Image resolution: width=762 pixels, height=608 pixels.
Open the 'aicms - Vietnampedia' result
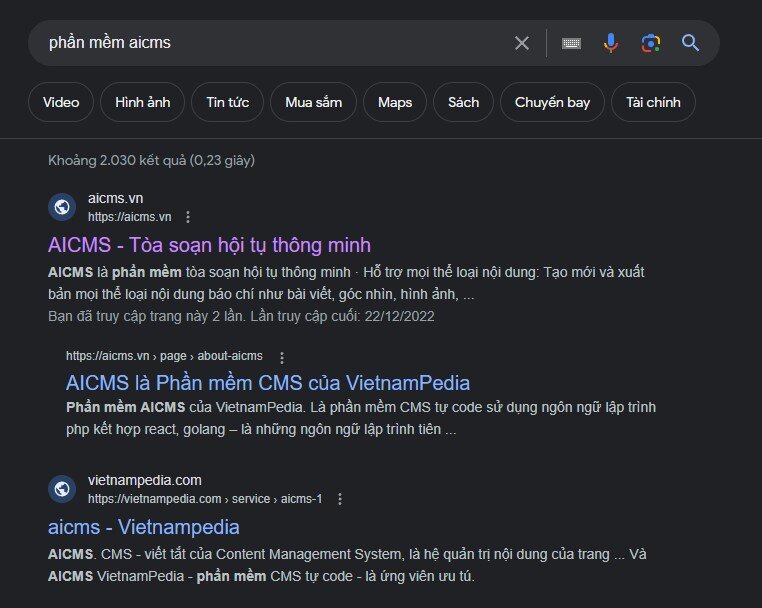pyautogui.click(x=144, y=527)
